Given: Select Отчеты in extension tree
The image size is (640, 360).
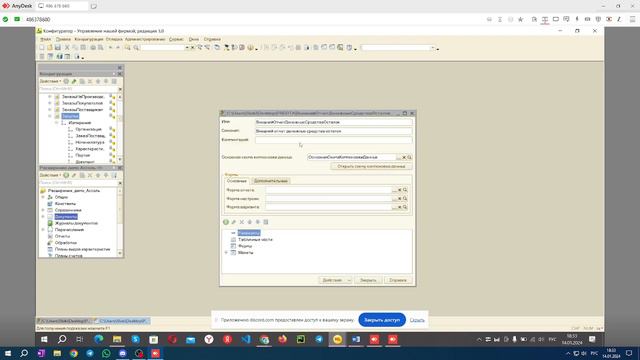Looking at the screenshot, I should (x=62, y=236).
